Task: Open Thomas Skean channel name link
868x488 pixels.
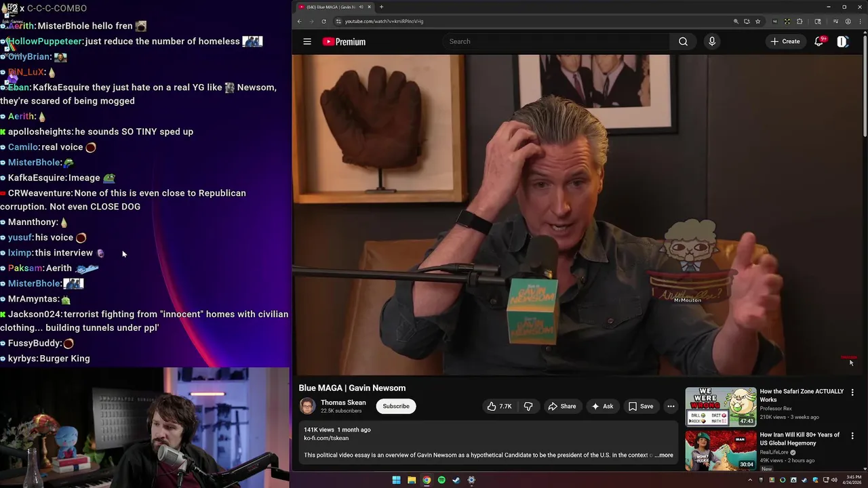Action: pos(343,403)
